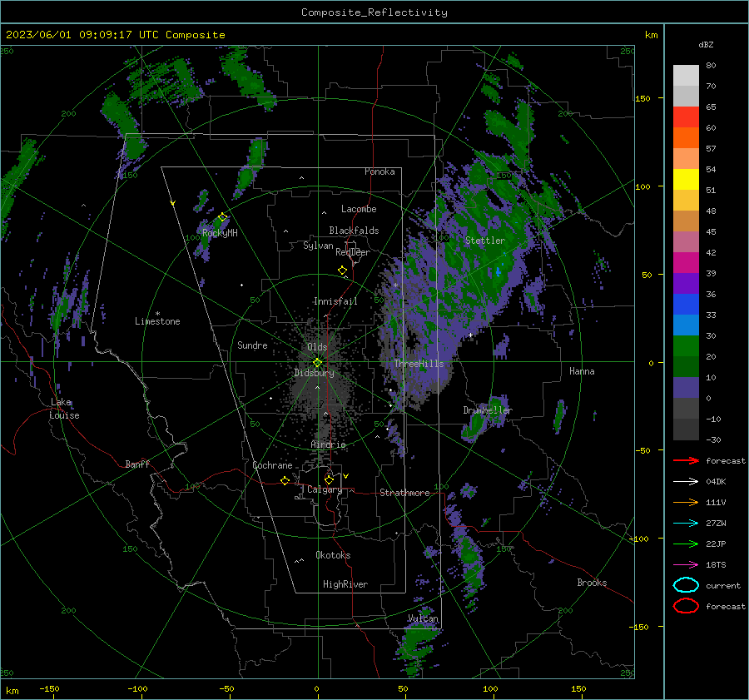Click the Limestone label
This screenshot has width=749, height=700.
tap(157, 321)
